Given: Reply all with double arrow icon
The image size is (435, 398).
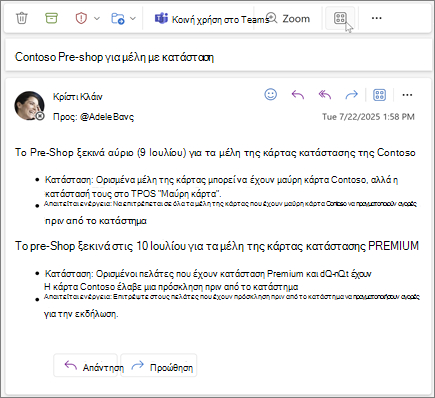Looking at the screenshot, I should 325,95.
